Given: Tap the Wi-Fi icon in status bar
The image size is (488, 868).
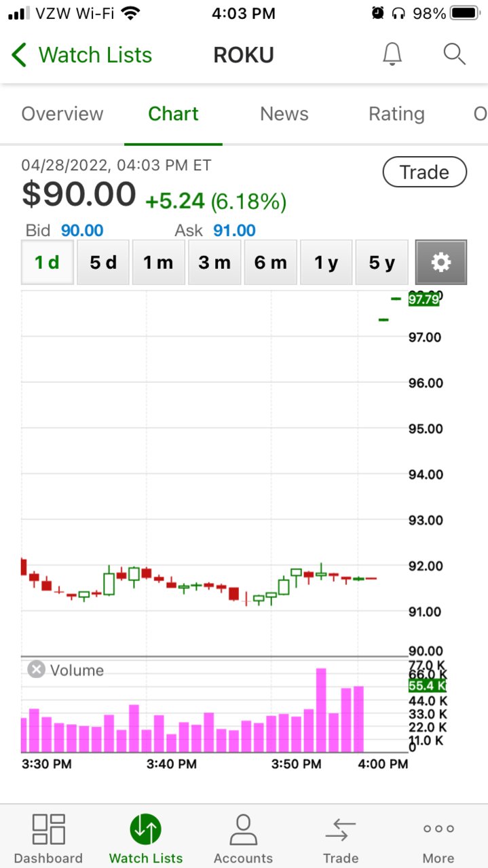Looking at the screenshot, I should [131, 13].
